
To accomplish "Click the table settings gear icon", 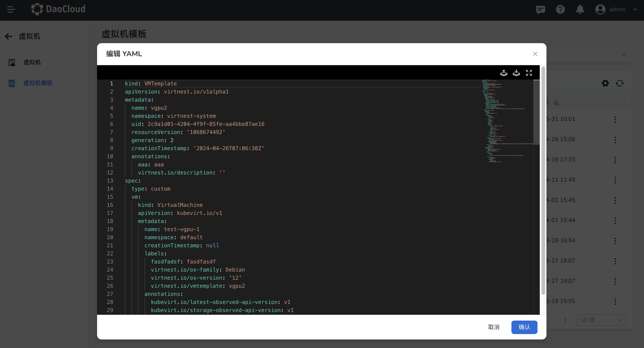I will click(605, 83).
